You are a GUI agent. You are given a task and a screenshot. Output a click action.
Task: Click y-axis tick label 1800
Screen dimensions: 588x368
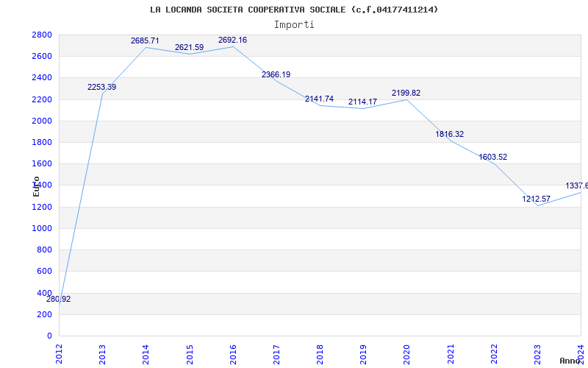(42, 142)
